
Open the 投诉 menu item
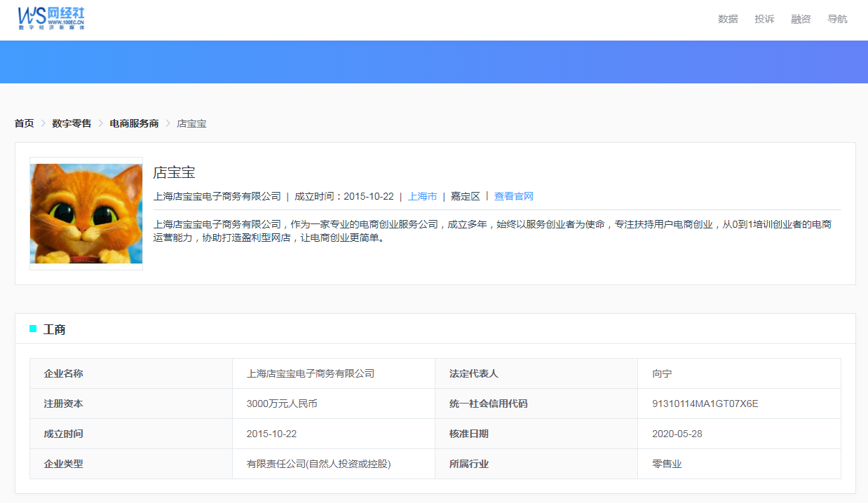[764, 19]
